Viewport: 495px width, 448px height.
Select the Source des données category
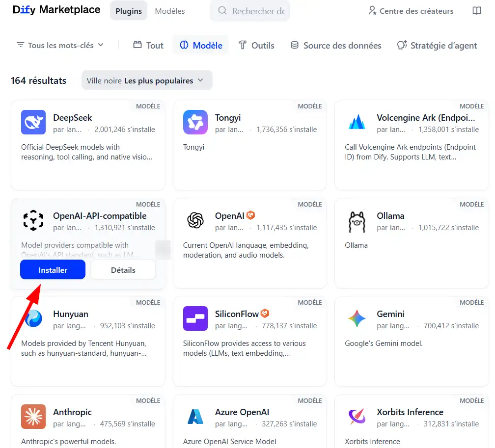336,45
